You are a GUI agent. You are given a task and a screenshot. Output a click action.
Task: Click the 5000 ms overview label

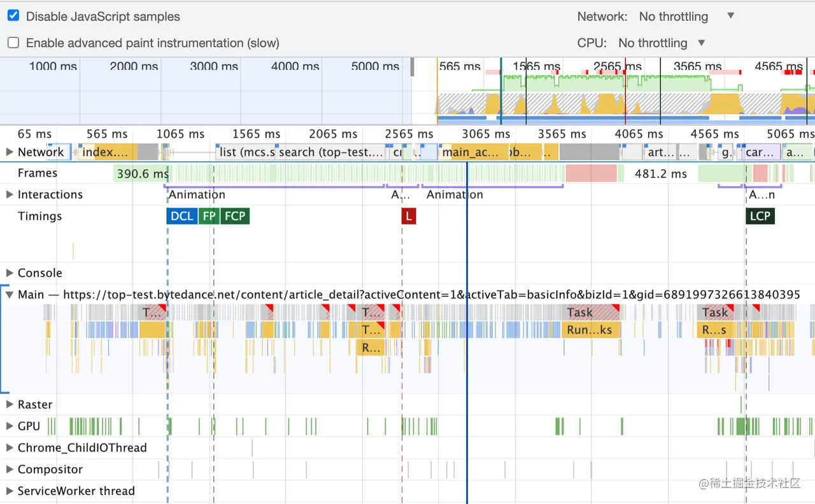pyautogui.click(x=375, y=66)
